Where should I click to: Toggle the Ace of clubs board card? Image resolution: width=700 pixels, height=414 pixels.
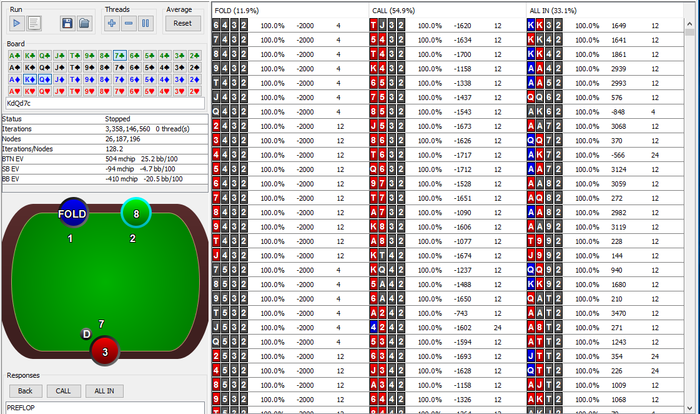point(15,55)
